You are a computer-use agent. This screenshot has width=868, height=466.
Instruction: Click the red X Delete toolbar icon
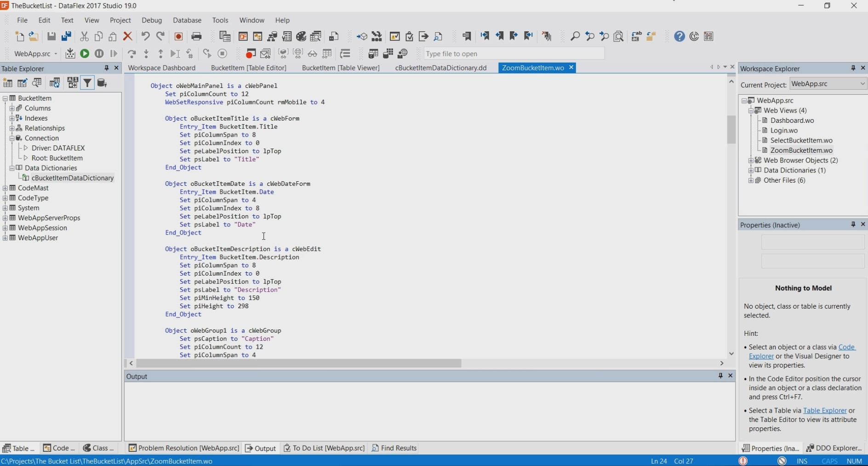tap(128, 37)
